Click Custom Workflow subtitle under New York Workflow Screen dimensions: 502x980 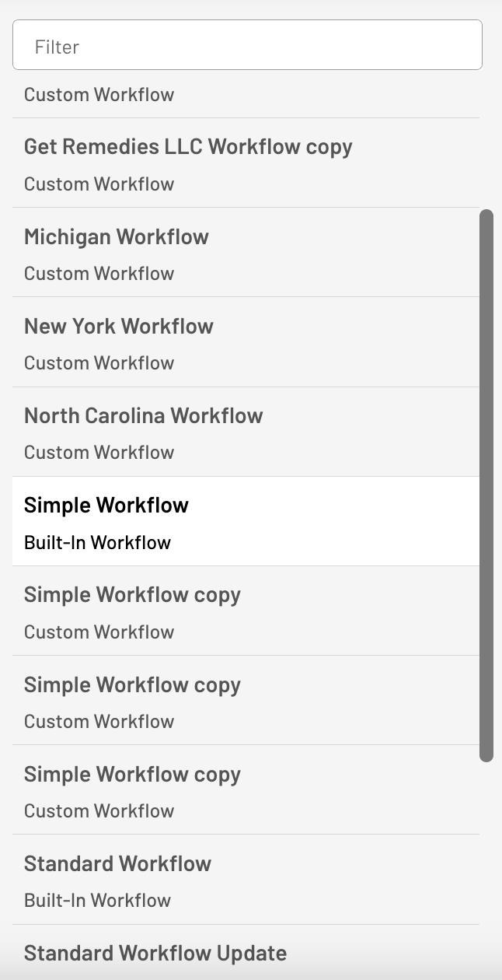[99, 363]
